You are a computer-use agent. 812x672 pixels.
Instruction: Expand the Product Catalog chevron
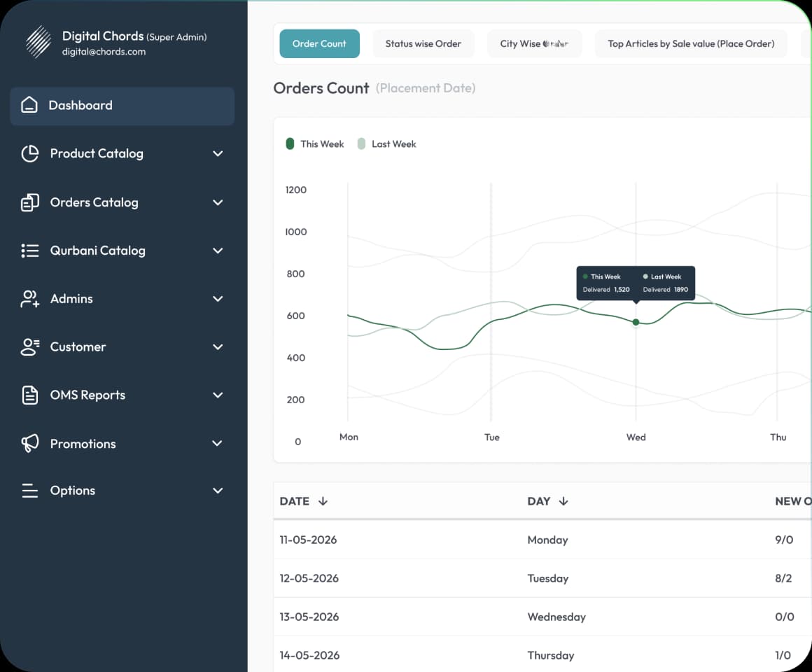(218, 154)
